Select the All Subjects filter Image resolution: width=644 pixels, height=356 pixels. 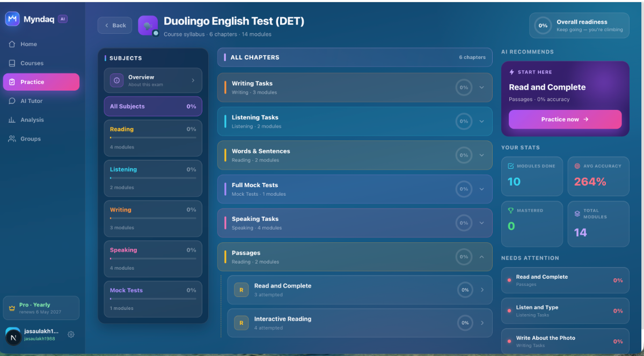pos(153,106)
